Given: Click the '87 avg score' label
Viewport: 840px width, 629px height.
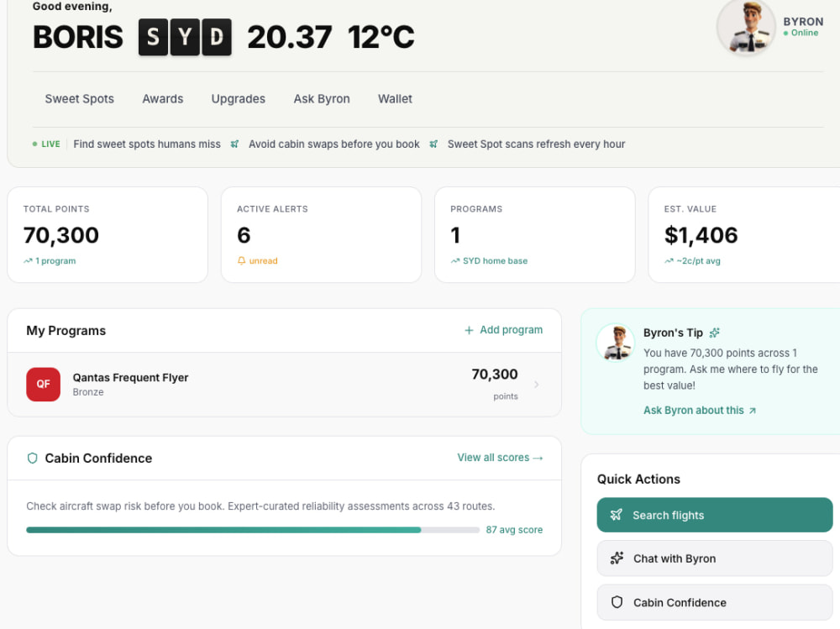Looking at the screenshot, I should tap(514, 530).
